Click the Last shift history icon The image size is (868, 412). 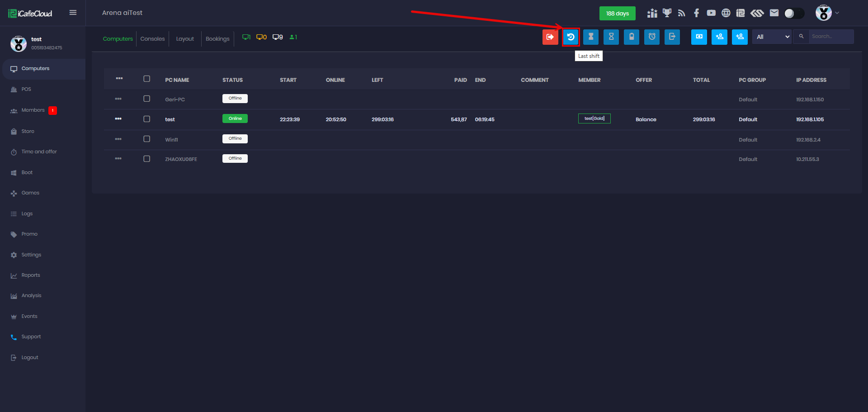pos(571,37)
